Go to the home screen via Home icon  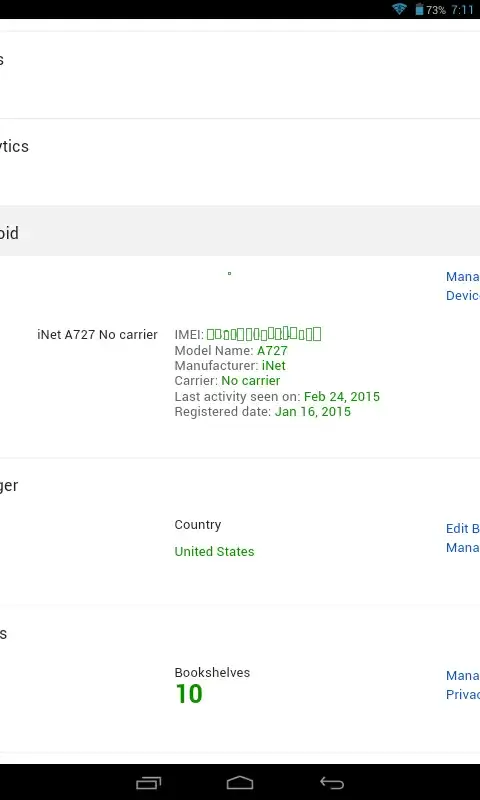tap(240, 783)
